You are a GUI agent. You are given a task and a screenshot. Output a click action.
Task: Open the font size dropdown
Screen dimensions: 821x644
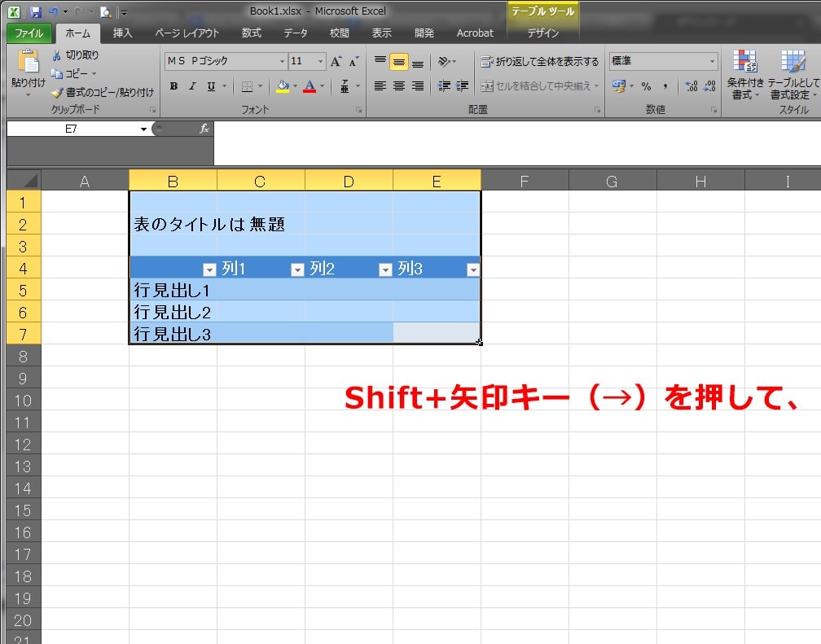pyautogui.click(x=319, y=61)
